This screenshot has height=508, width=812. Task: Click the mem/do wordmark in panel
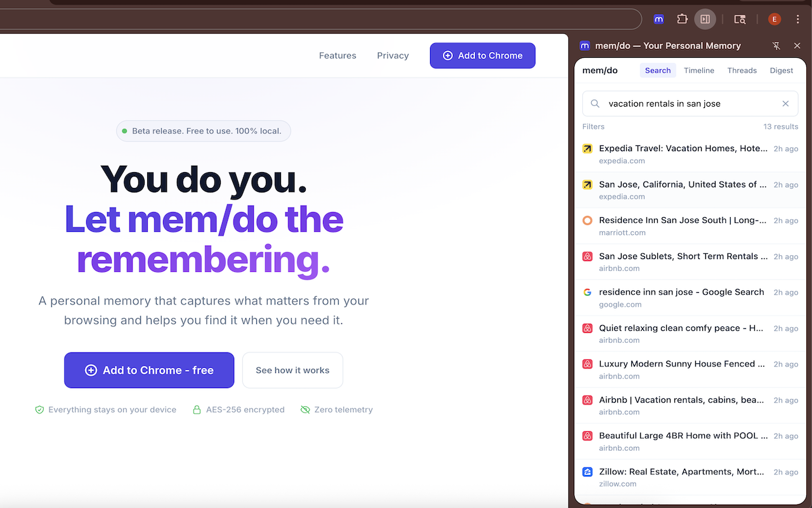(x=600, y=70)
